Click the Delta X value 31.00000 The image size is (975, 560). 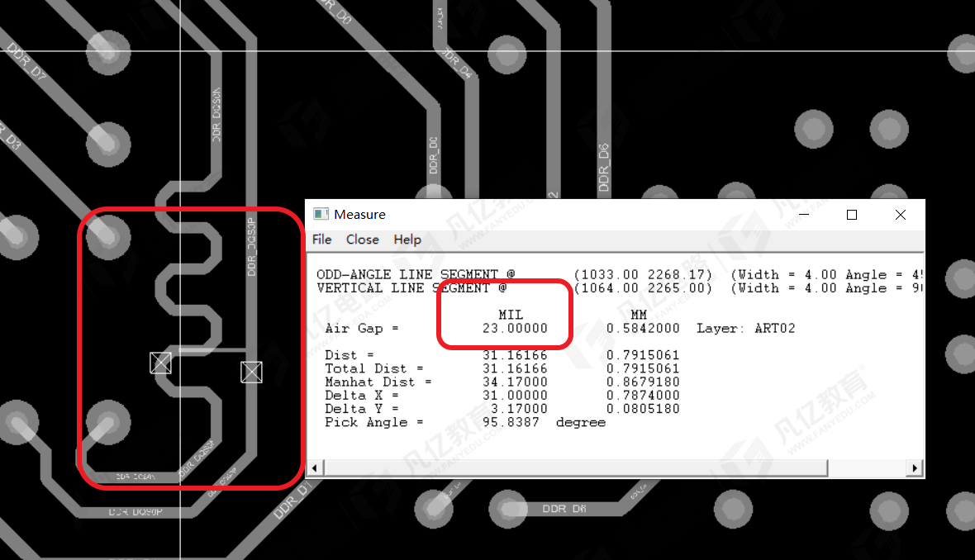[515, 396]
